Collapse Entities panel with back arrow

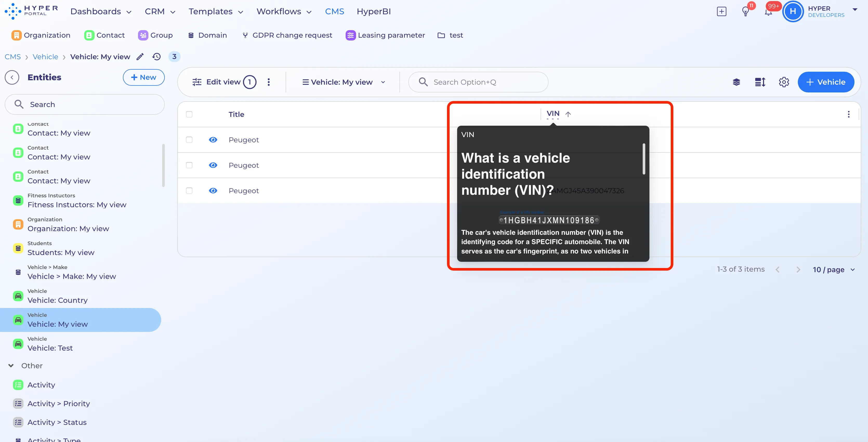(12, 77)
